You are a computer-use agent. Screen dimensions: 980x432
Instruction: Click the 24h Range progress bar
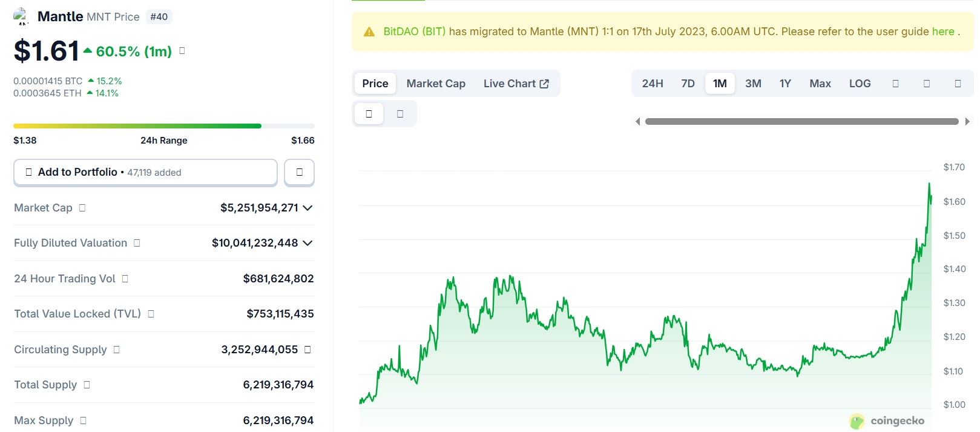click(x=163, y=126)
